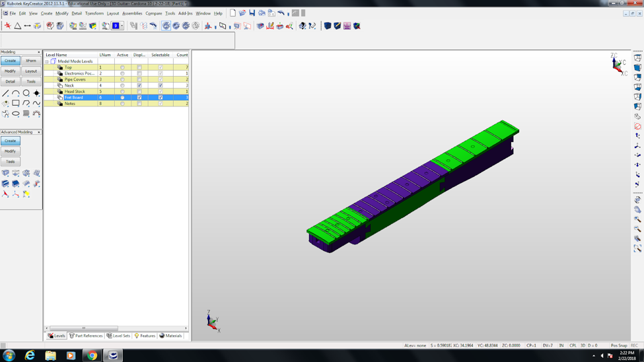
Task: Switch to the Part References tab
Action: [x=86, y=336]
